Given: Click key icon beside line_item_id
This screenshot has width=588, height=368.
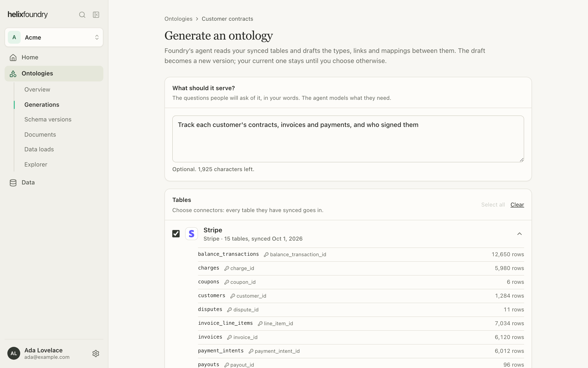Looking at the screenshot, I should (260, 323).
